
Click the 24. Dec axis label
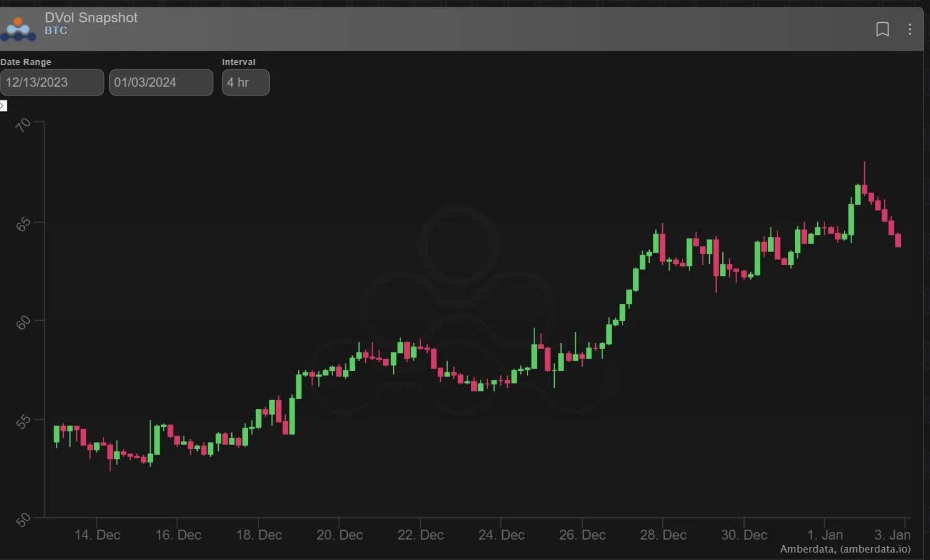tap(502, 535)
